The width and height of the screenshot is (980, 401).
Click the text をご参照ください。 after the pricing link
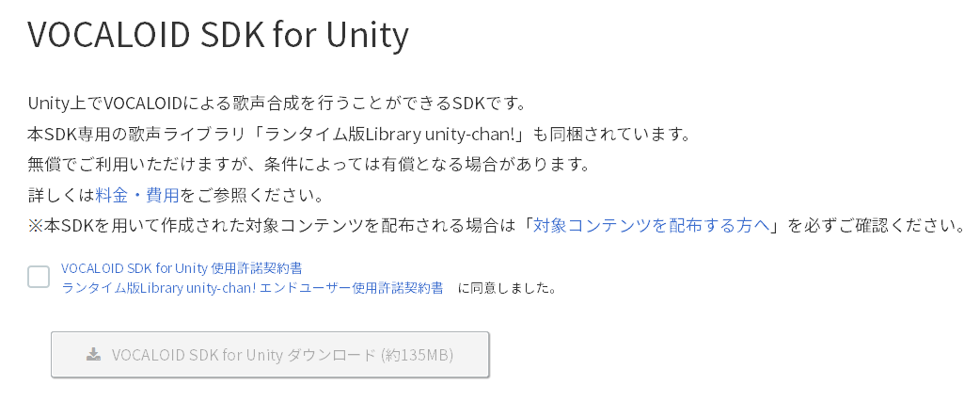251,195
